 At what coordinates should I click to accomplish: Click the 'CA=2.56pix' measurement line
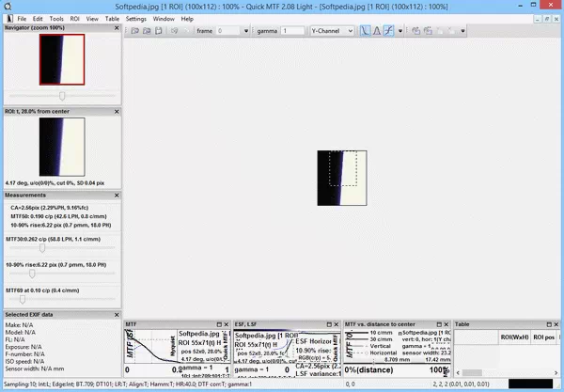point(49,208)
